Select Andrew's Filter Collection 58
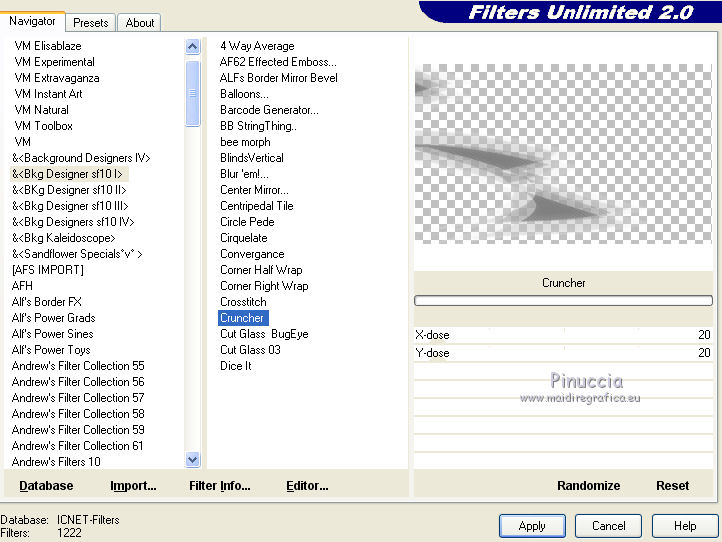This screenshot has height=542, width=722. click(x=78, y=414)
